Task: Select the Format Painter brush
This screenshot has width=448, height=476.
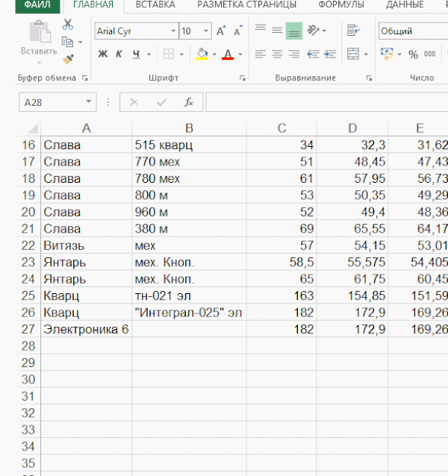Action: pyautogui.click(x=68, y=59)
